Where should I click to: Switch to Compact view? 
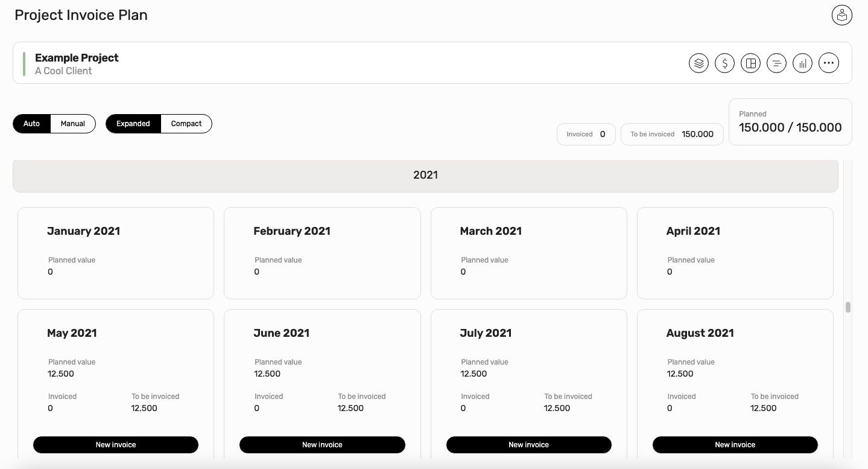(x=186, y=124)
